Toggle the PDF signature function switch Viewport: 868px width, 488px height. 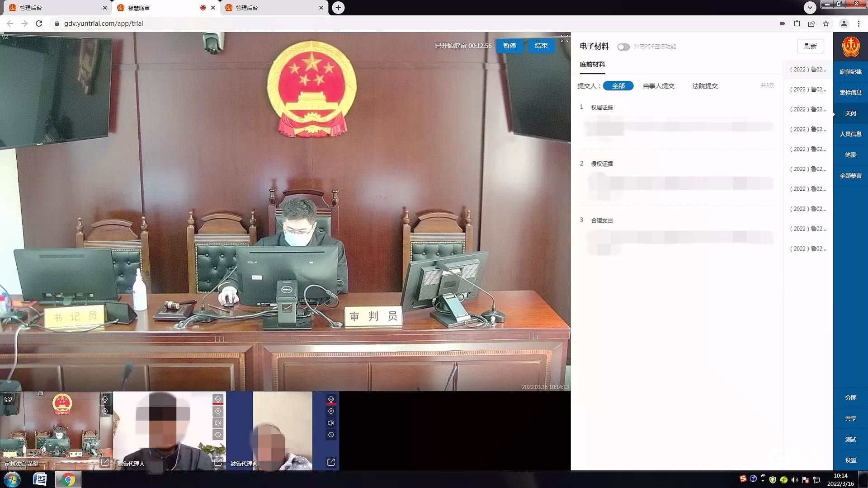tap(623, 47)
